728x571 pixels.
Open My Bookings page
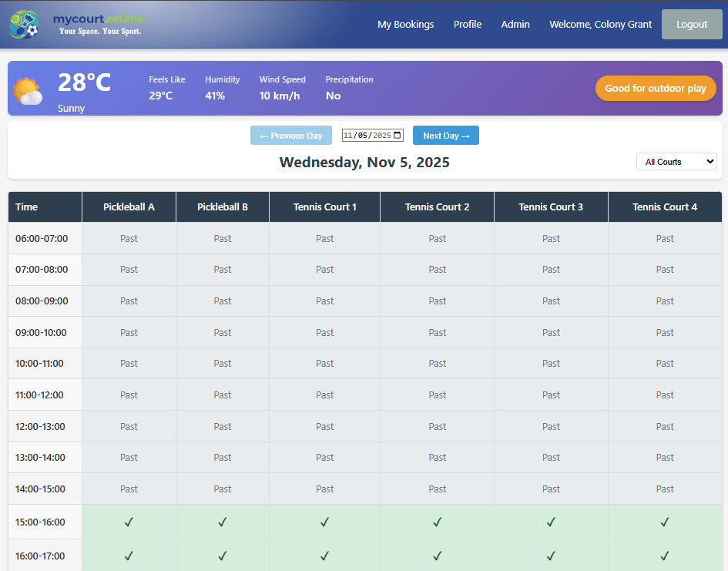coord(405,25)
